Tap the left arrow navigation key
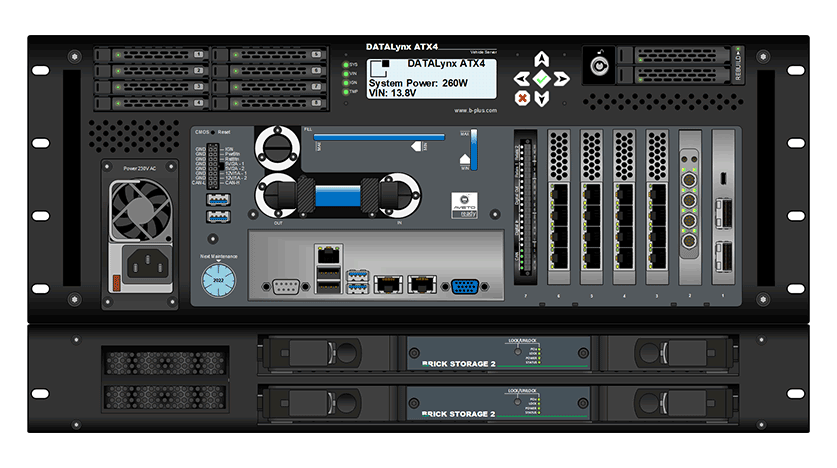Screen dimensions: 837x468 click(522, 79)
